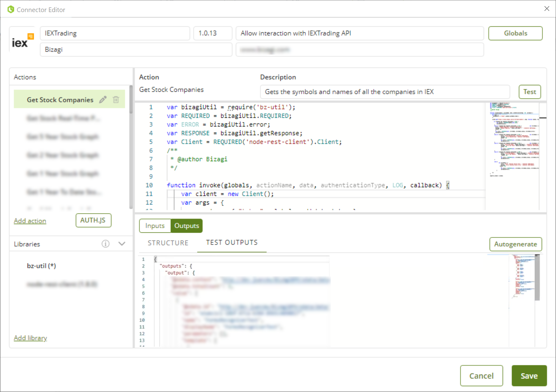Edit the author field Bizagi
This screenshot has width=556, height=392.
point(136,50)
